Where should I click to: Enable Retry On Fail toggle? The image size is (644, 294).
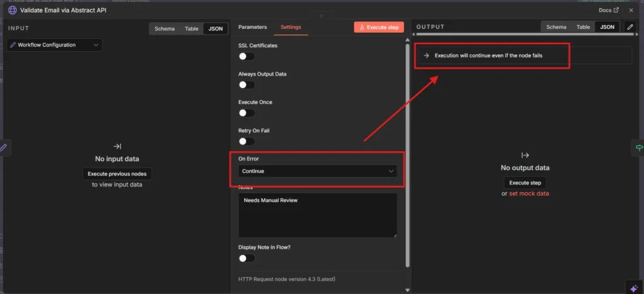(247, 142)
